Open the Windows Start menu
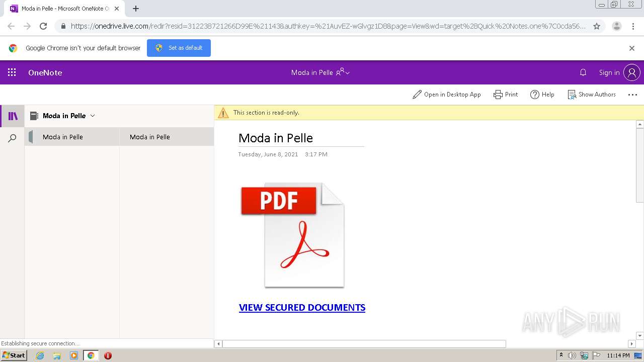644x362 pixels. coord(14,355)
